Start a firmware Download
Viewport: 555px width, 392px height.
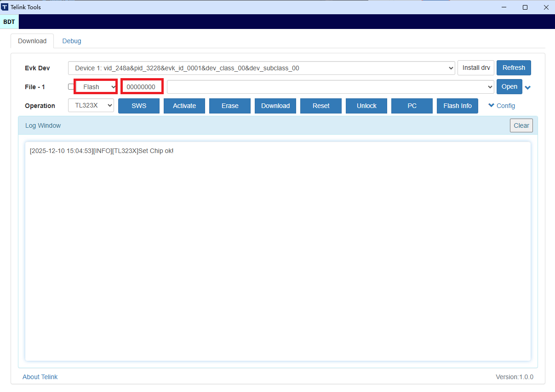[x=275, y=106]
